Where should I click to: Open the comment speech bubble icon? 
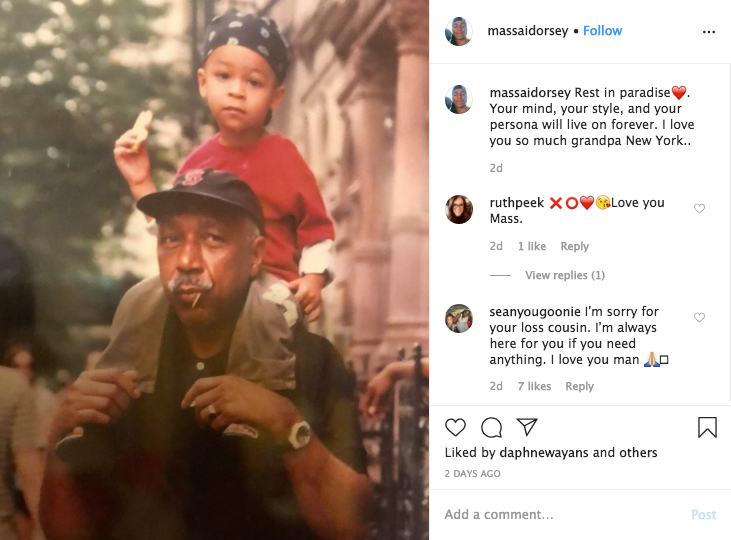click(x=491, y=428)
